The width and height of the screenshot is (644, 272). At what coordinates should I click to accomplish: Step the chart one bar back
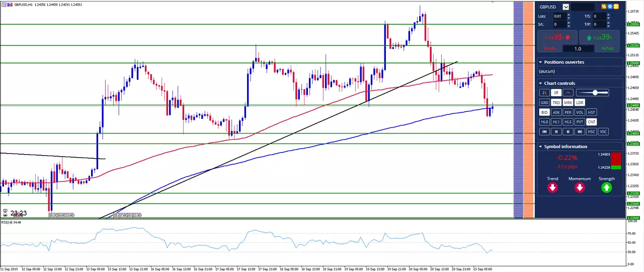[x=556, y=131]
